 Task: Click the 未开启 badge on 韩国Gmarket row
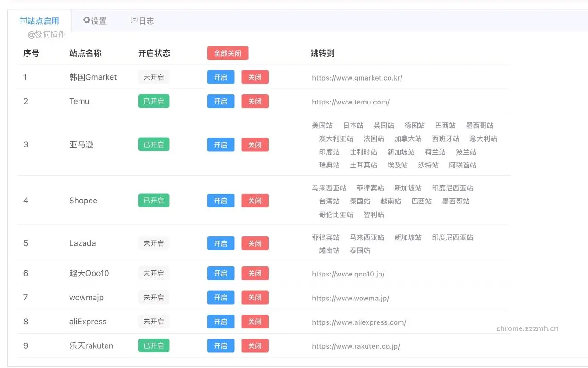tap(153, 77)
